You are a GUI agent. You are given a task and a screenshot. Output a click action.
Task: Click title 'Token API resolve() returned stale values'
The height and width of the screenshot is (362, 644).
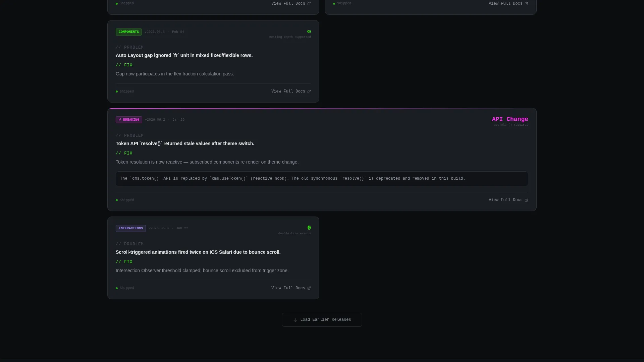[x=185, y=144]
